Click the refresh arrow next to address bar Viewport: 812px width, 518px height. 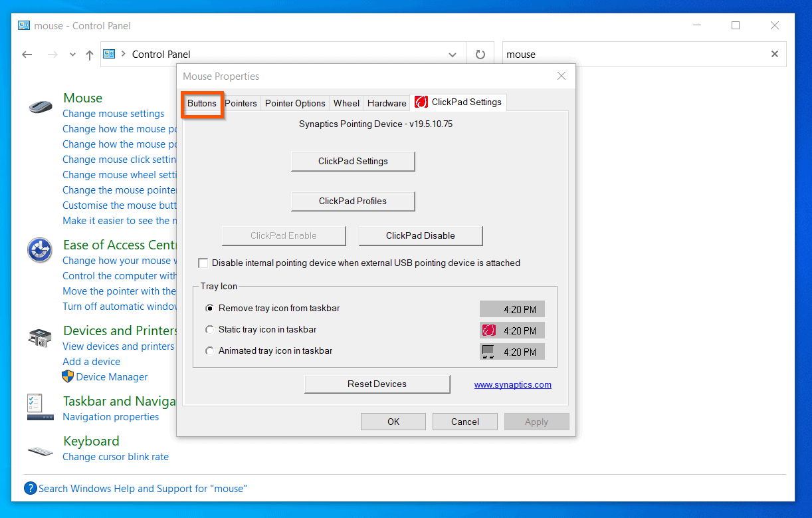coord(480,54)
